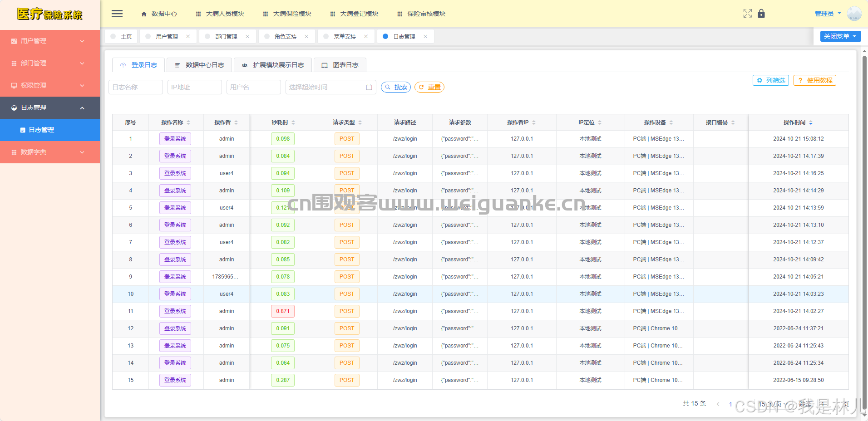Open the 关闭菜单 dropdown button
This screenshot has height=421, width=868.
tap(840, 36)
